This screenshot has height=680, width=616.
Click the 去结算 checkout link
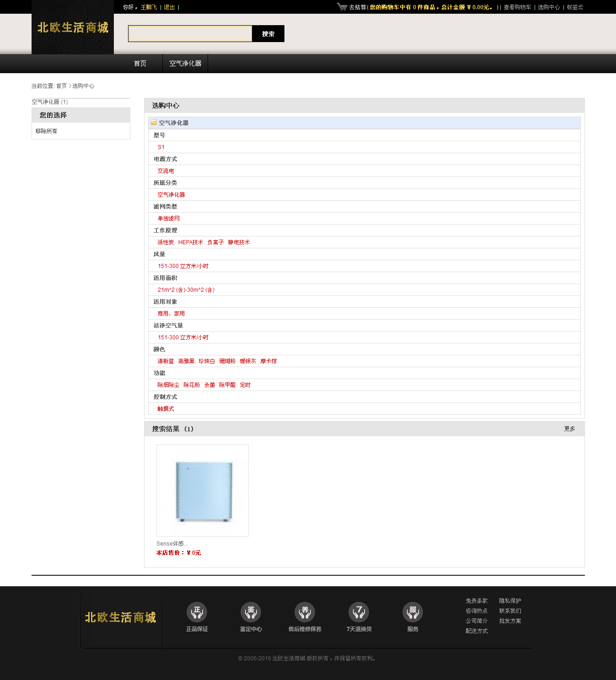point(357,7)
